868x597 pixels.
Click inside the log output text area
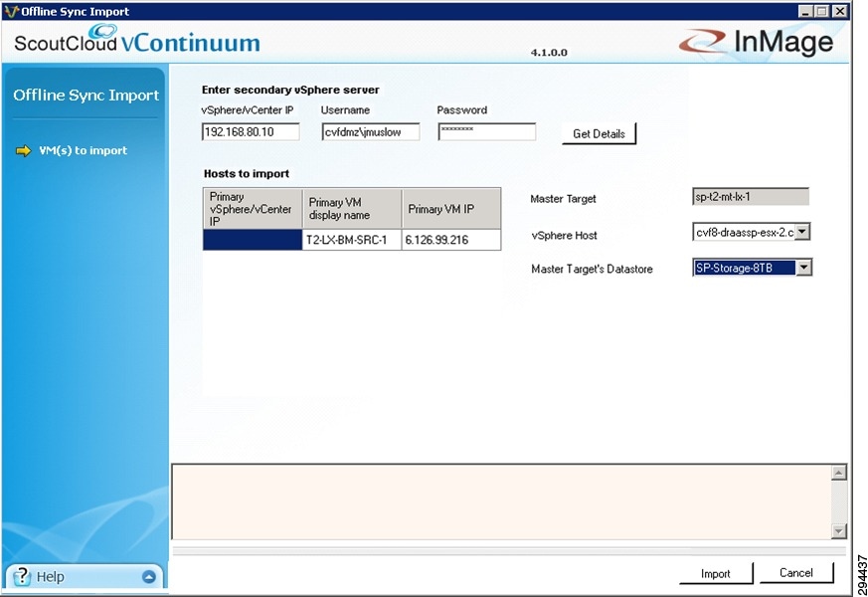[501, 501]
